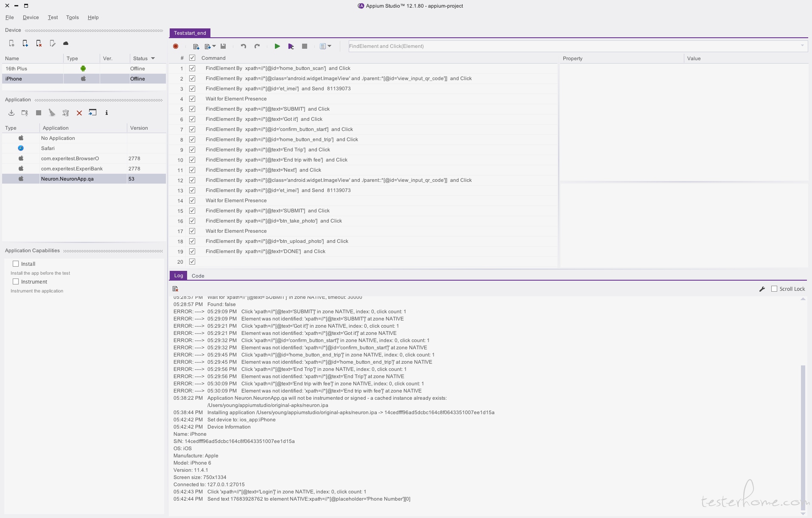Open the Help menu
The width and height of the screenshot is (812, 518).
pos(93,17)
